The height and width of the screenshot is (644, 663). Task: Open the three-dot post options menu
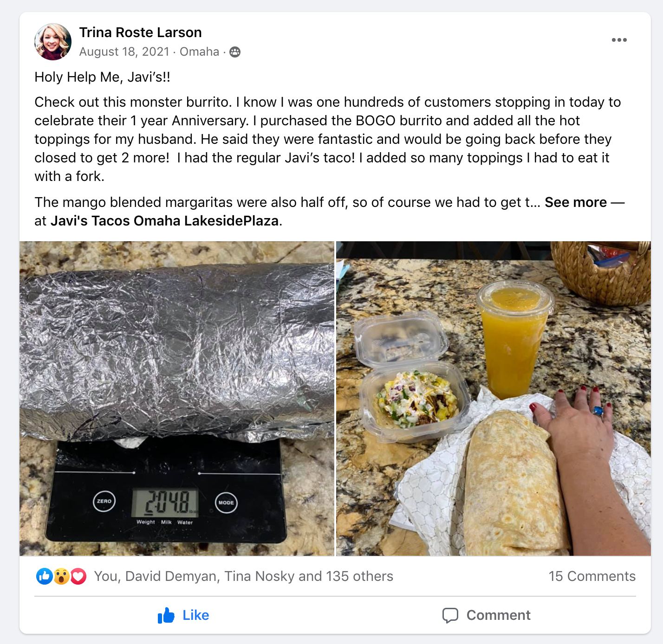coord(619,40)
